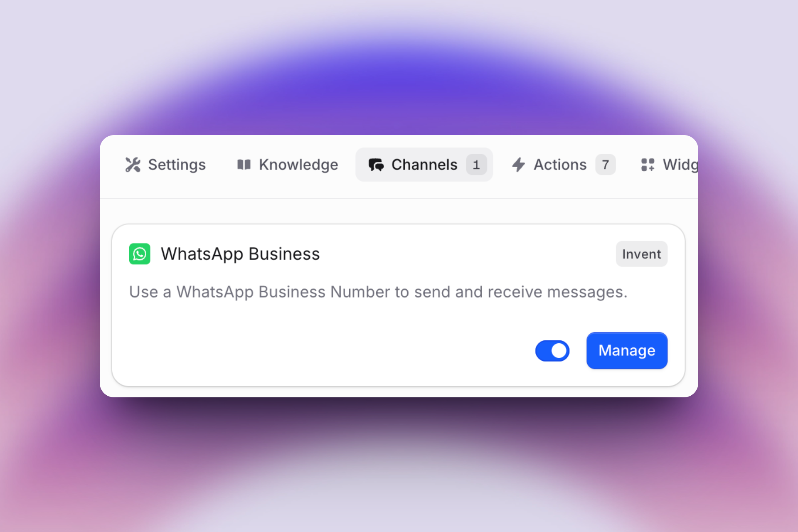The height and width of the screenshot is (532, 798).
Task: Click the Invent badge
Action: pyautogui.click(x=641, y=254)
